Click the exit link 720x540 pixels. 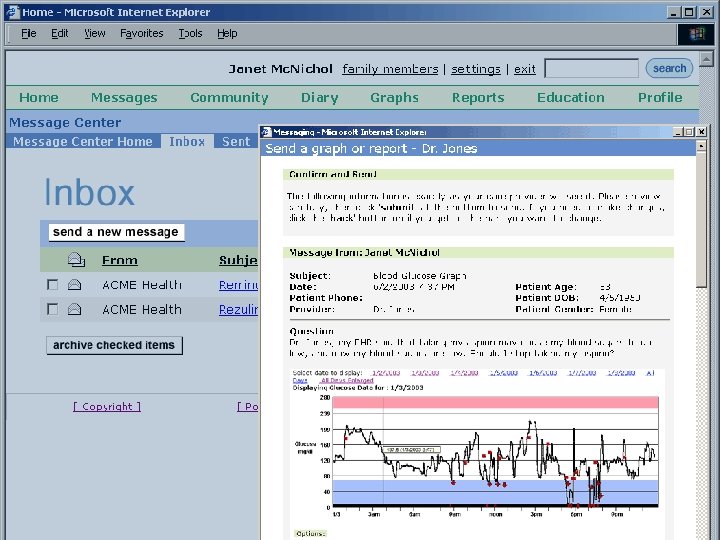click(525, 69)
